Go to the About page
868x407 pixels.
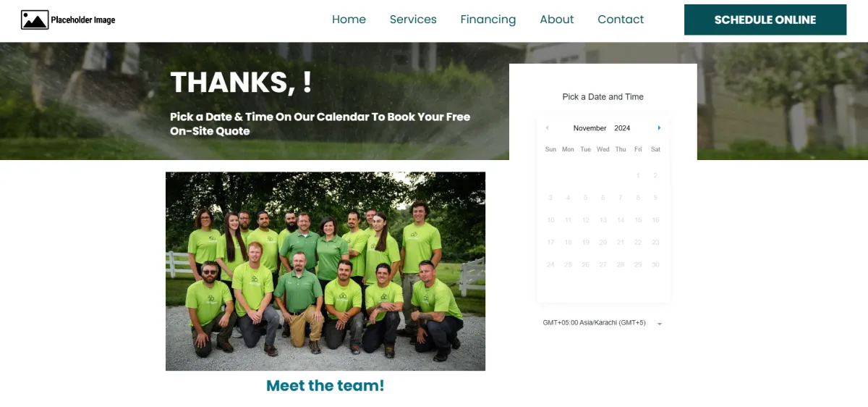point(557,20)
